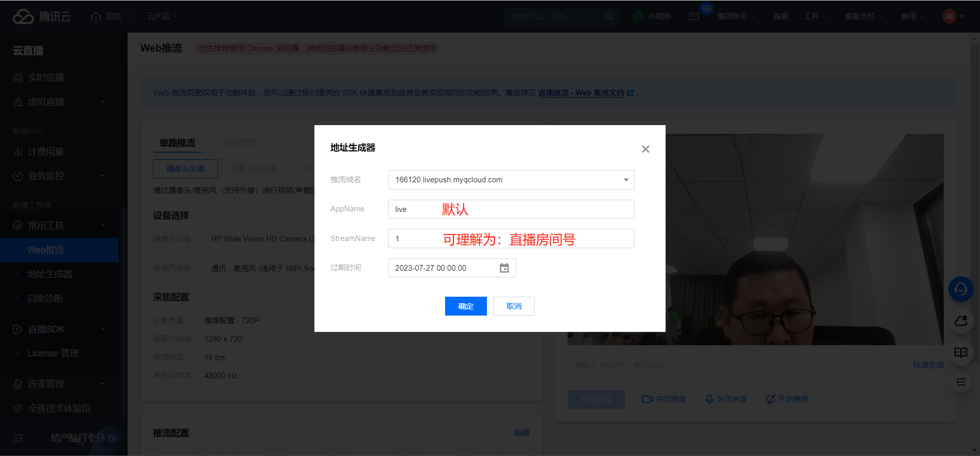Open the 摄像头设备 camera selector
Screen dimensions: 980x456
(x=259, y=239)
